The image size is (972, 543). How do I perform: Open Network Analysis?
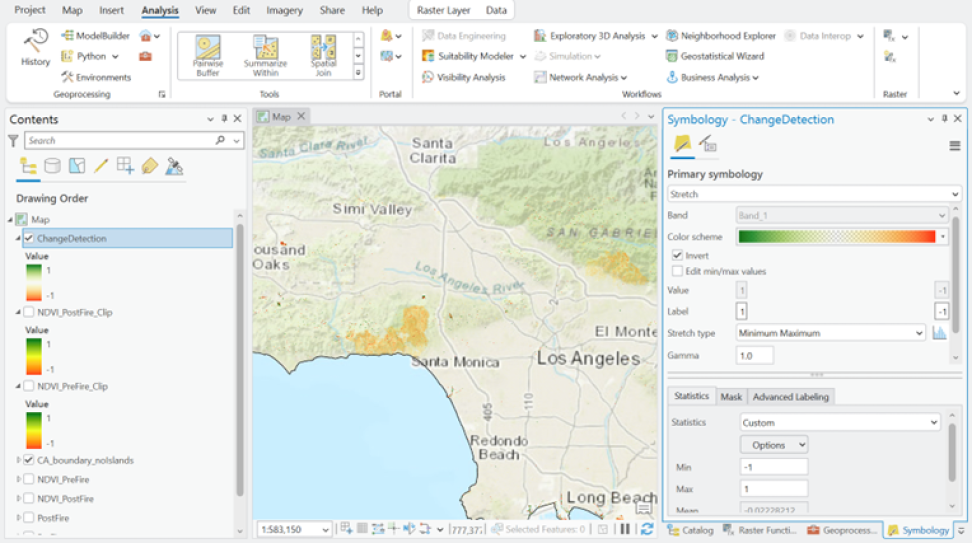pyautogui.click(x=581, y=77)
